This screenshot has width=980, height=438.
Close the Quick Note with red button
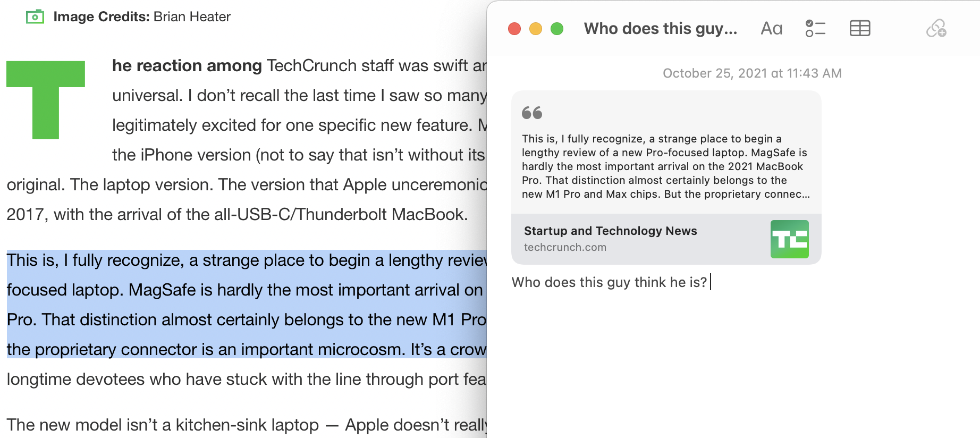click(x=514, y=29)
